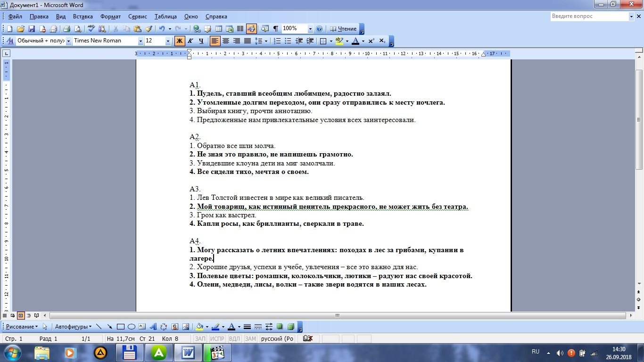Toggle right text alignment
The width and height of the screenshot is (644, 362).
pos(237,41)
